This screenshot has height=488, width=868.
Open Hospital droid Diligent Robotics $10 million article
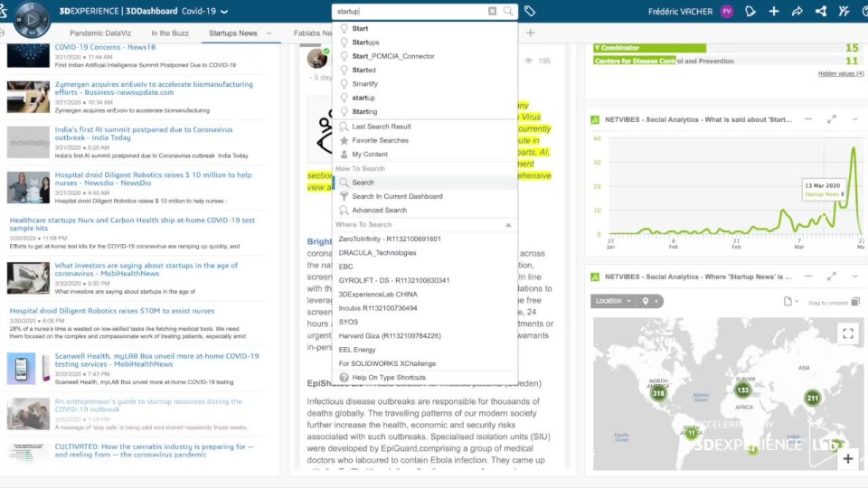pyautogui.click(x=153, y=179)
